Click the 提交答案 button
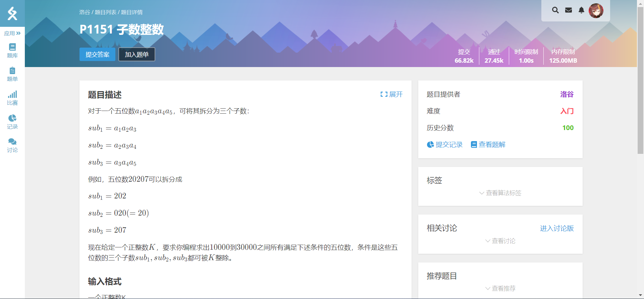 pyautogui.click(x=97, y=54)
